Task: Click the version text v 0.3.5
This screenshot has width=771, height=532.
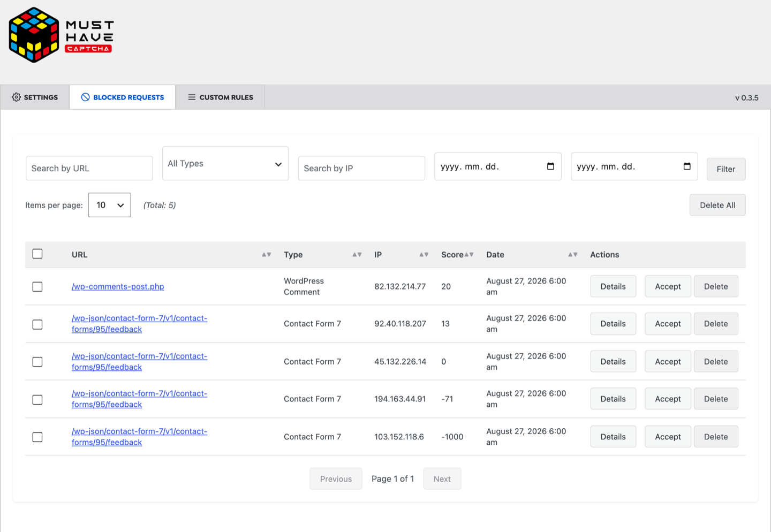Action: tap(746, 98)
